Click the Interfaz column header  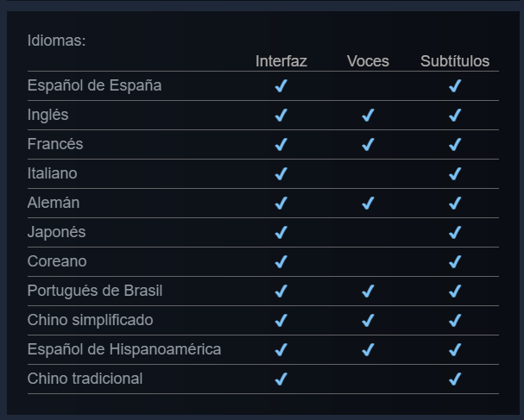tap(281, 61)
